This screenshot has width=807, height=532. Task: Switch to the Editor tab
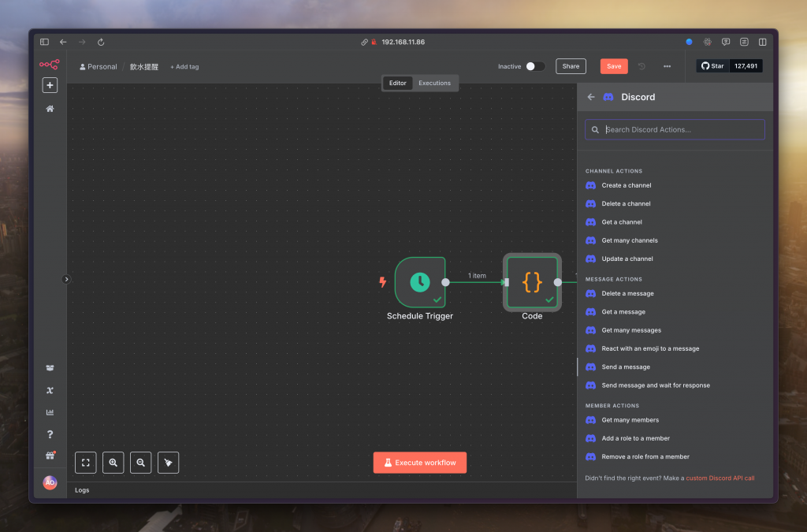(x=397, y=83)
